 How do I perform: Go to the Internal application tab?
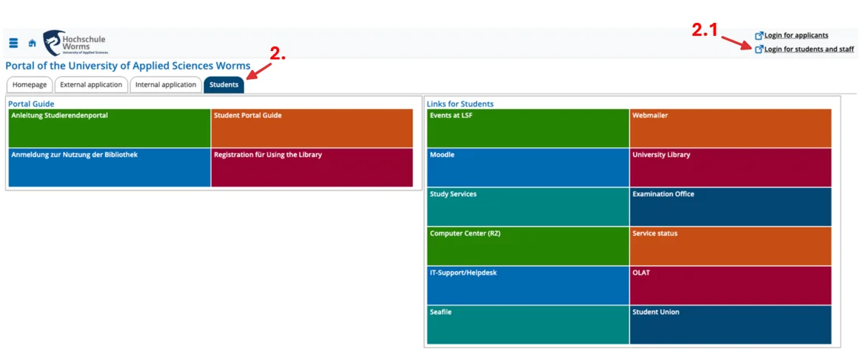pyautogui.click(x=165, y=85)
